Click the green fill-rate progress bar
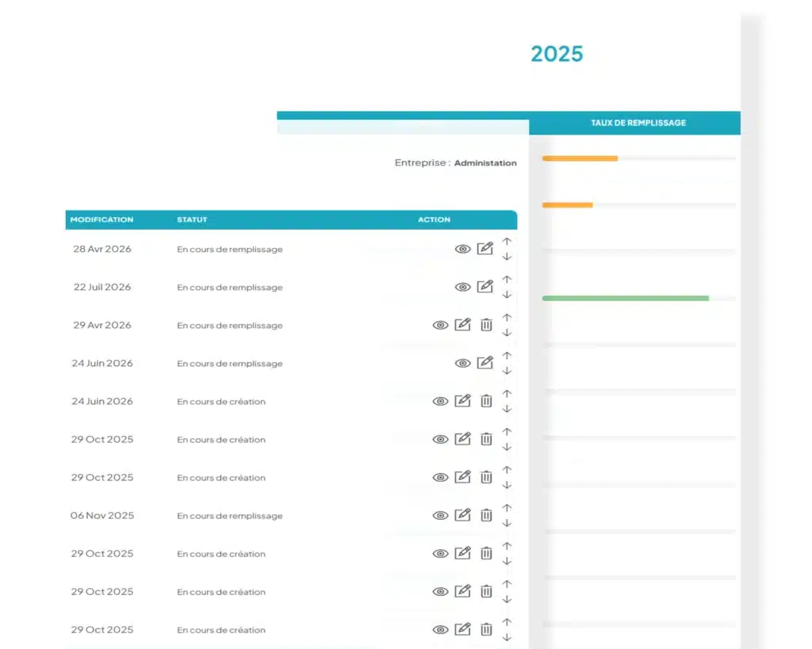 click(x=626, y=298)
